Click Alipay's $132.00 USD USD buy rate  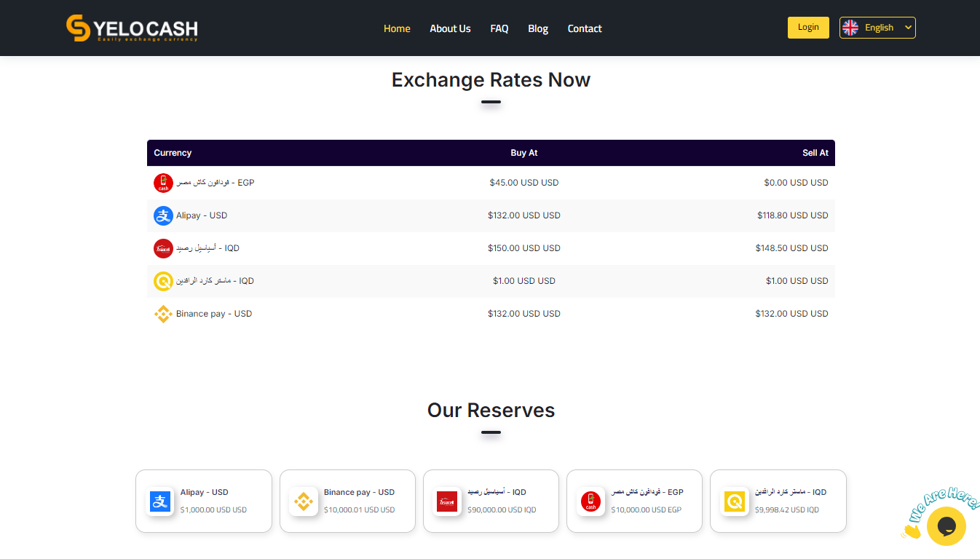tap(524, 215)
